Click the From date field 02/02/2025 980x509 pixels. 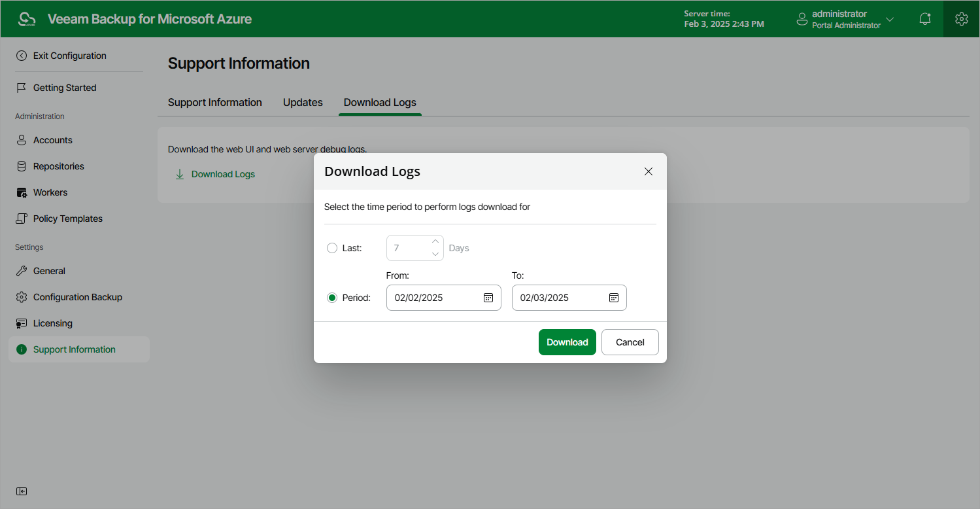pyautogui.click(x=444, y=298)
